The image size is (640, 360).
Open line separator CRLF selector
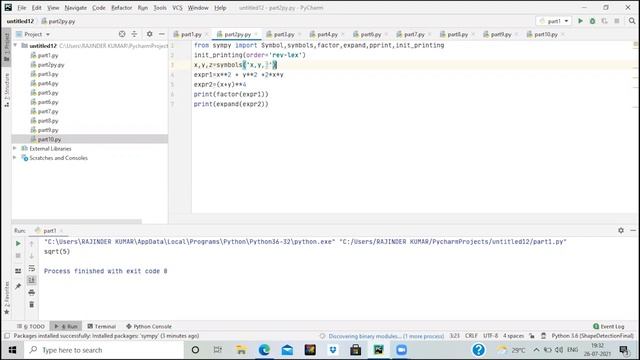[471, 336]
